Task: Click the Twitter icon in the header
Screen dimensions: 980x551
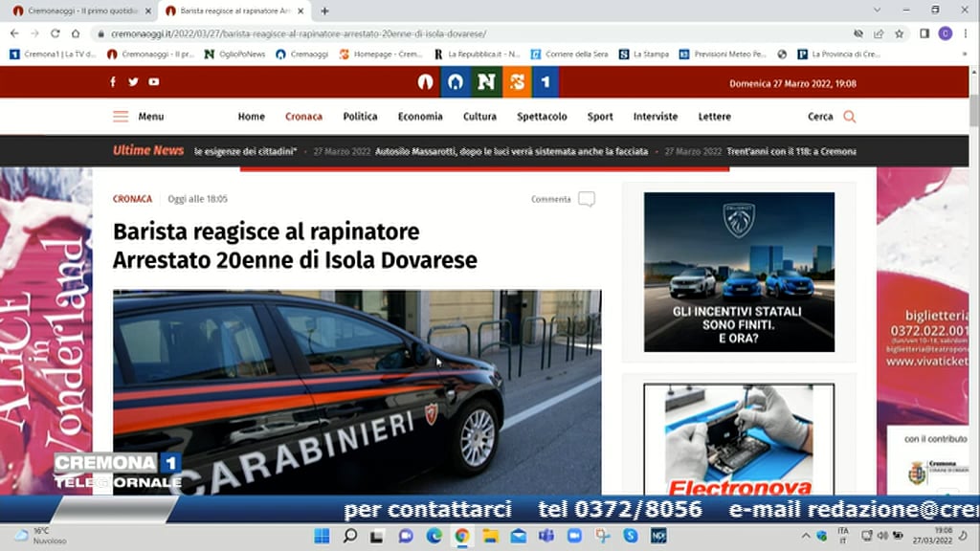Action: pos(133,82)
